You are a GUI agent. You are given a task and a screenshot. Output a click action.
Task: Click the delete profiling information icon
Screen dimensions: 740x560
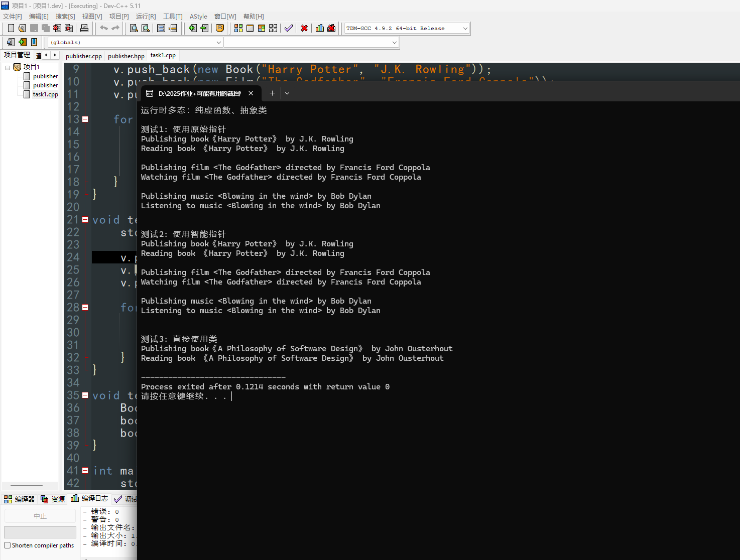pyautogui.click(x=331, y=28)
